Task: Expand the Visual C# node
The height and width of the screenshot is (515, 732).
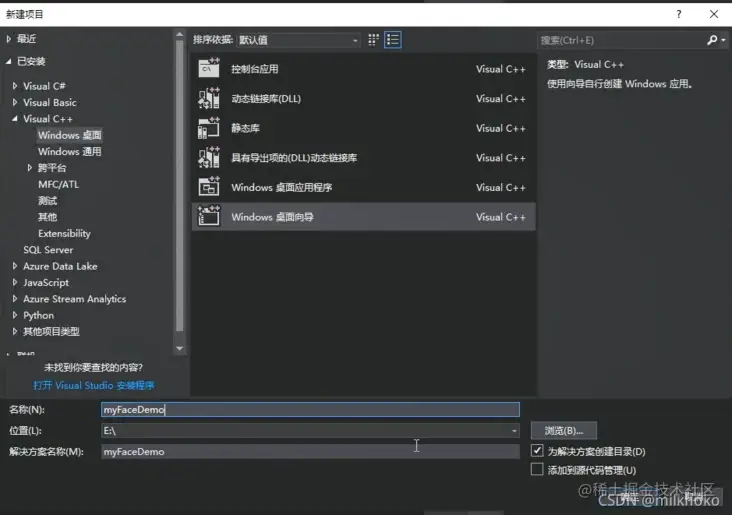Action: pos(15,86)
